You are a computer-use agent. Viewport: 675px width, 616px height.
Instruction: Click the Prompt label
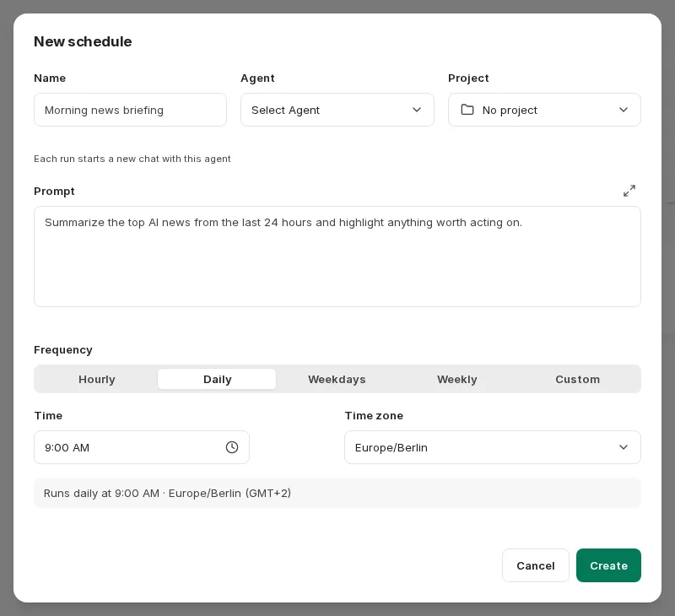coord(54,191)
